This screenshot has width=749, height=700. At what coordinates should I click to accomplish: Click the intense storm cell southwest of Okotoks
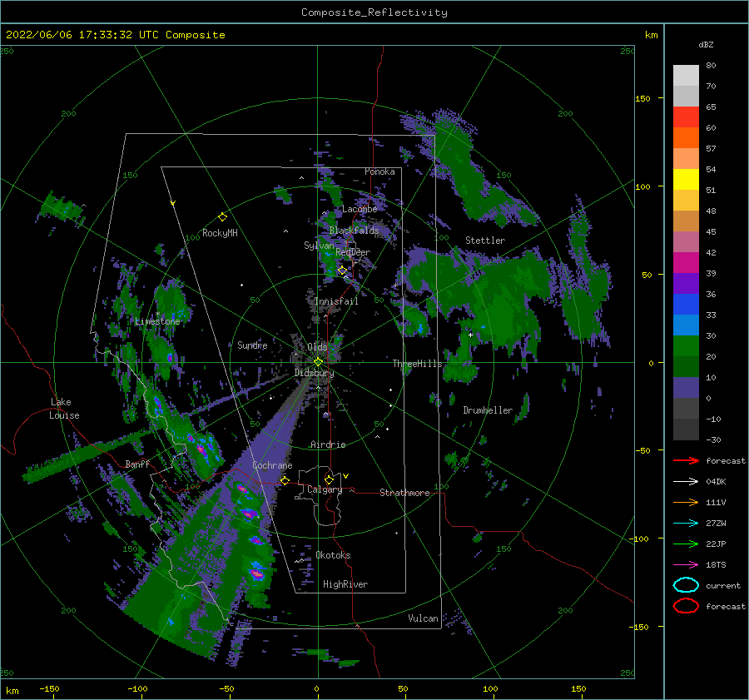click(257, 573)
